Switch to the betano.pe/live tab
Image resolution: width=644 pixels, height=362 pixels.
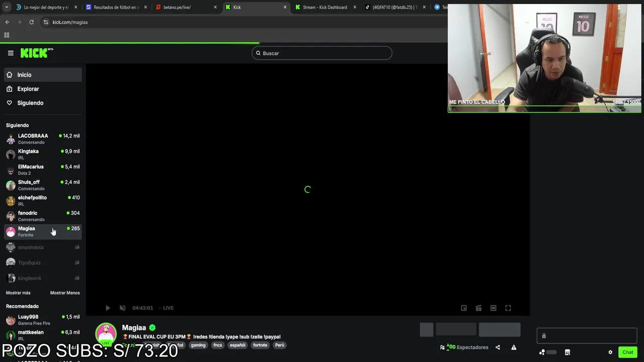click(x=186, y=8)
